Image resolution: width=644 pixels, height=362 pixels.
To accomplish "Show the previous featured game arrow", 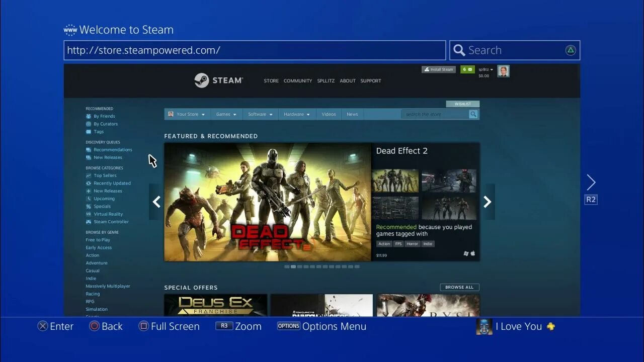I will (x=156, y=202).
